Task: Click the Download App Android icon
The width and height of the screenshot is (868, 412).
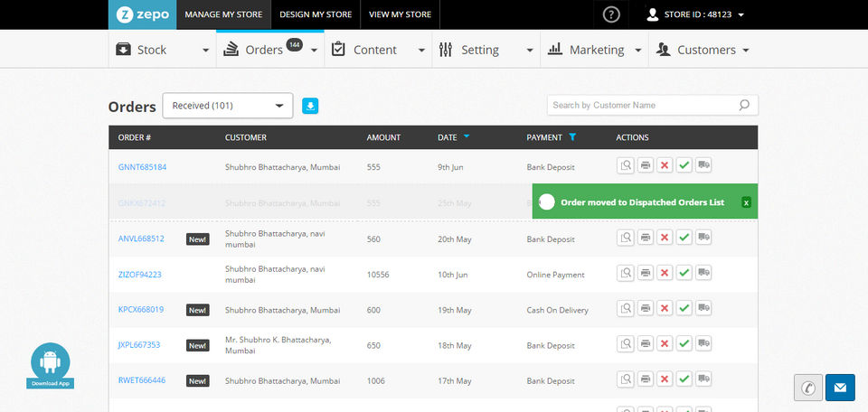Action: click(51, 366)
